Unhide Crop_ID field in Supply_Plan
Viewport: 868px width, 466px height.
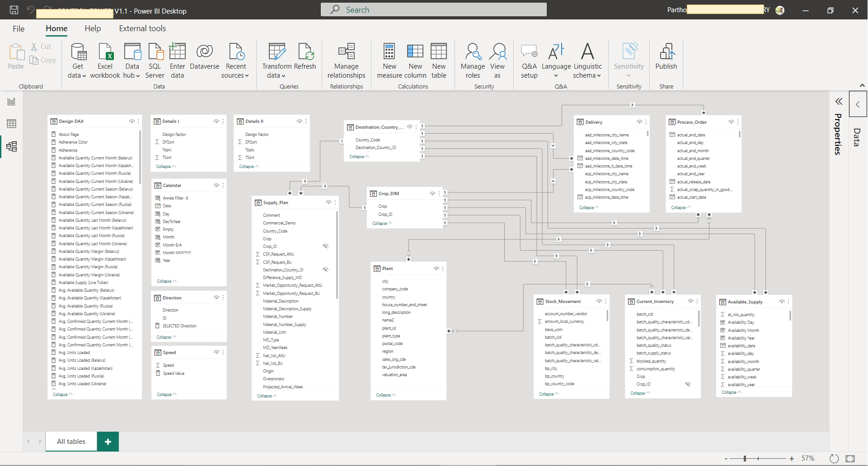tap(325, 247)
